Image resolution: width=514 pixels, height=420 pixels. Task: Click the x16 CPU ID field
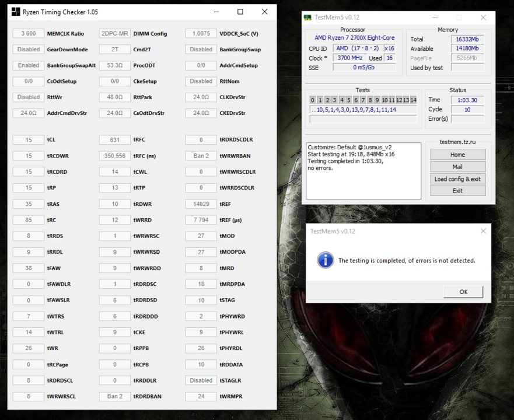(x=389, y=48)
